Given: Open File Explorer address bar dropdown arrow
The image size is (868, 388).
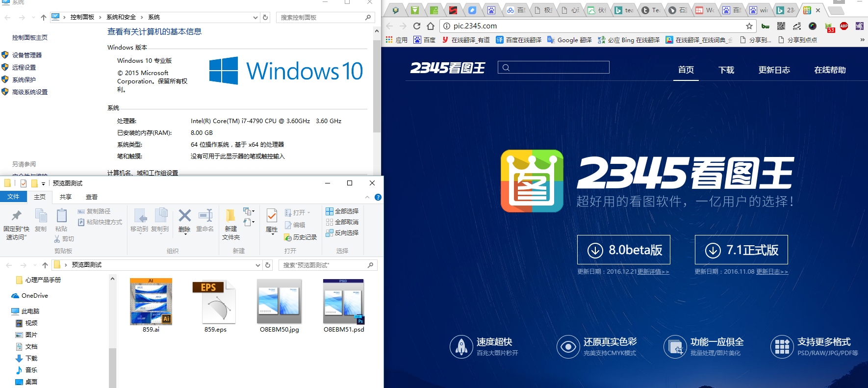Looking at the screenshot, I should [x=258, y=265].
